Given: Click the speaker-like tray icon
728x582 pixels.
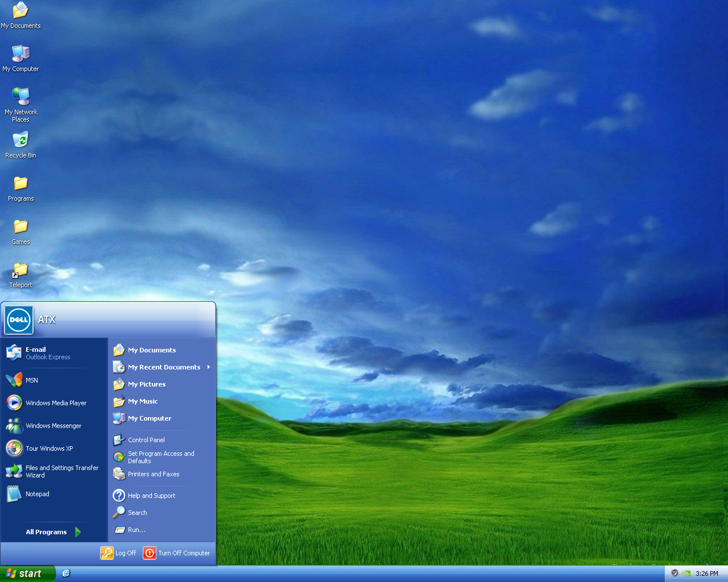Looking at the screenshot, I should click(x=675, y=573).
